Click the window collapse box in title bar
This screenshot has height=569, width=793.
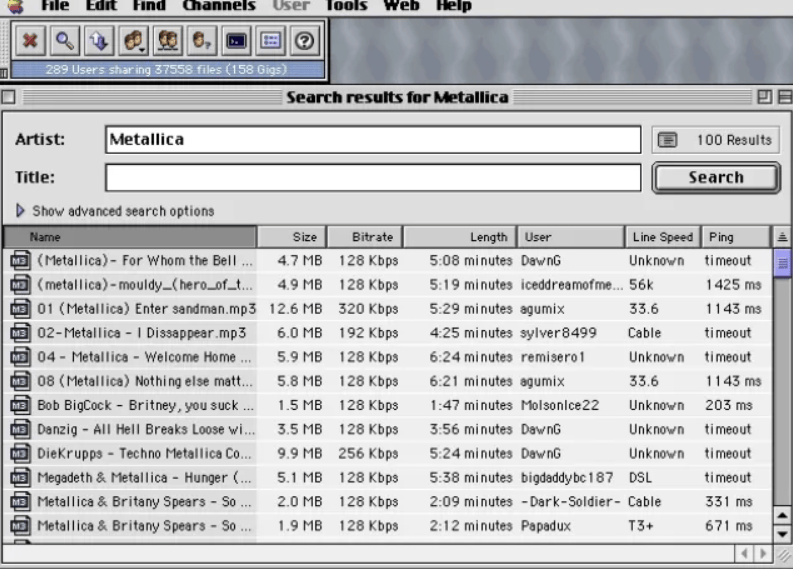click(x=785, y=97)
